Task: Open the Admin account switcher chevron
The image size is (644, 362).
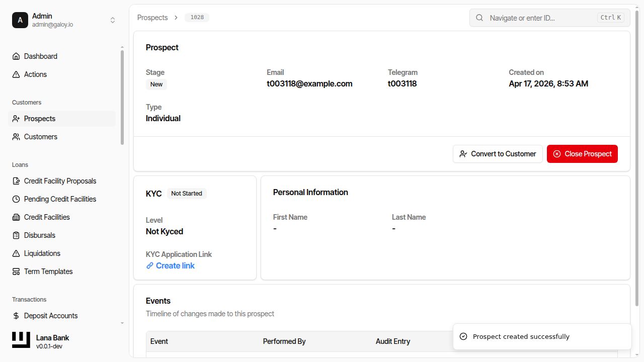Action: (113, 20)
